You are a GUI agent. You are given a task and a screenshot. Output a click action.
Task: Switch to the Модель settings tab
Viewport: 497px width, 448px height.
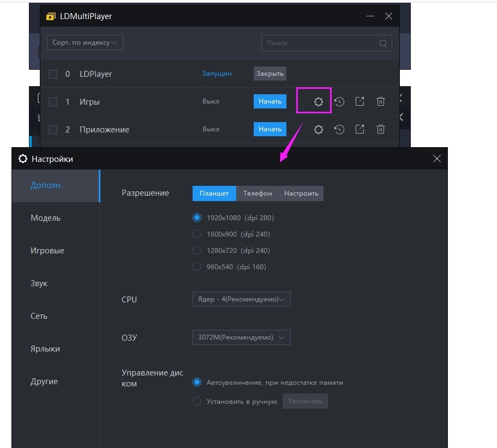click(x=46, y=218)
